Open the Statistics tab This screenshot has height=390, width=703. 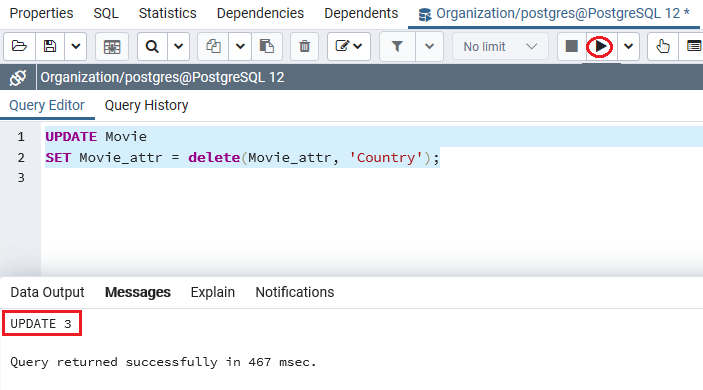click(168, 13)
